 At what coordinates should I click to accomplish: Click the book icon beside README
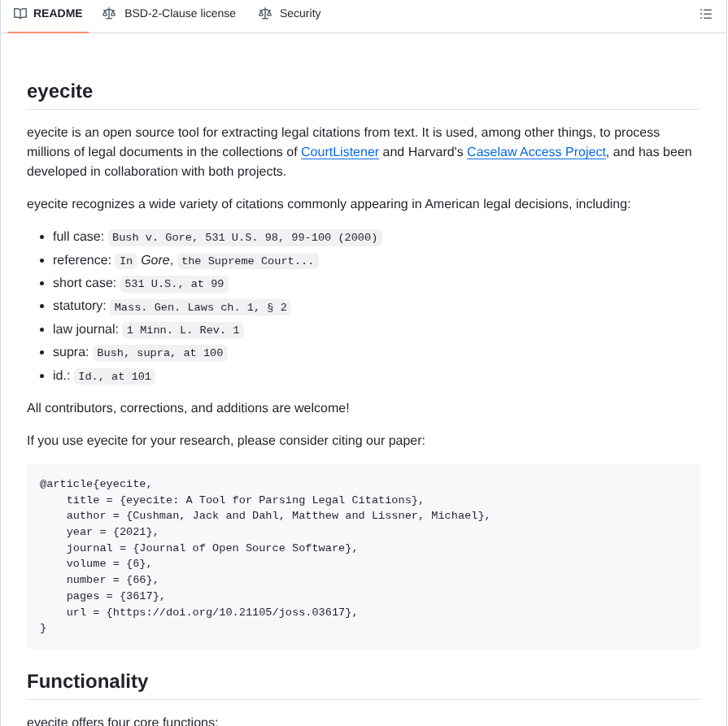[20, 13]
